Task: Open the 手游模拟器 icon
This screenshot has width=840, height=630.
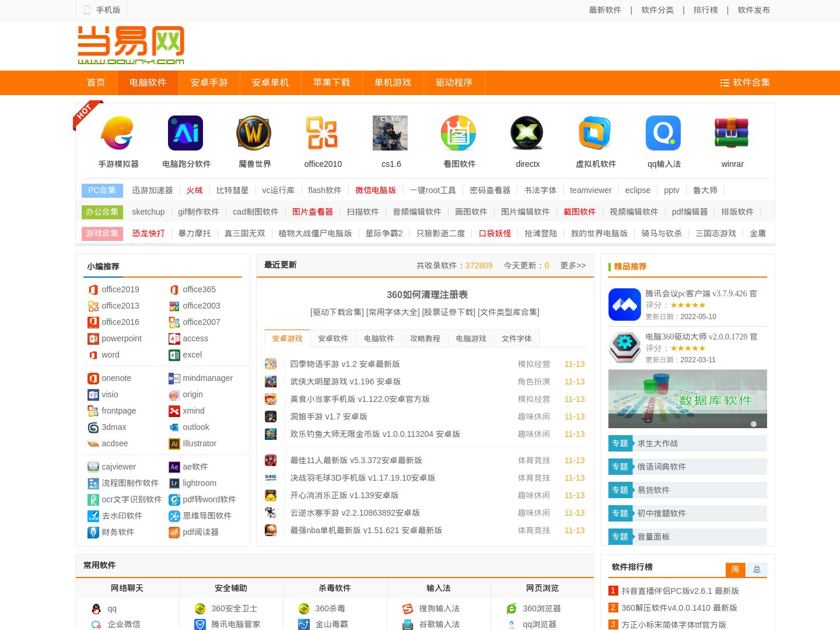Action: tap(118, 133)
